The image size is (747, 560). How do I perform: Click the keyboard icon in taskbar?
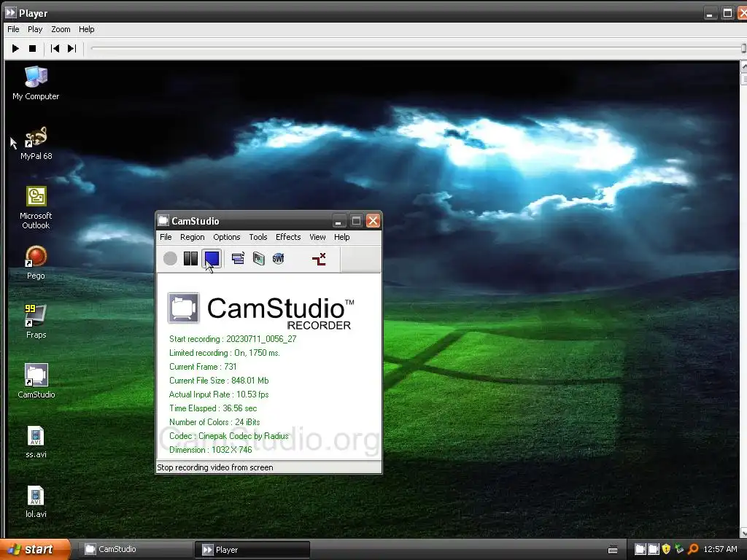pos(613,550)
